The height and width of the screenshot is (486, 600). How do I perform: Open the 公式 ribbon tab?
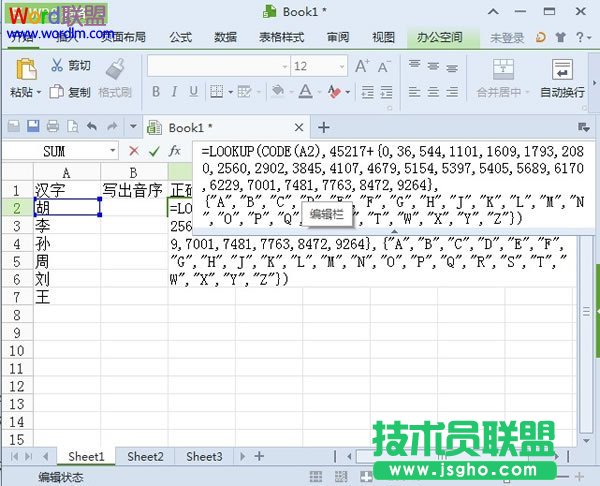point(181,37)
